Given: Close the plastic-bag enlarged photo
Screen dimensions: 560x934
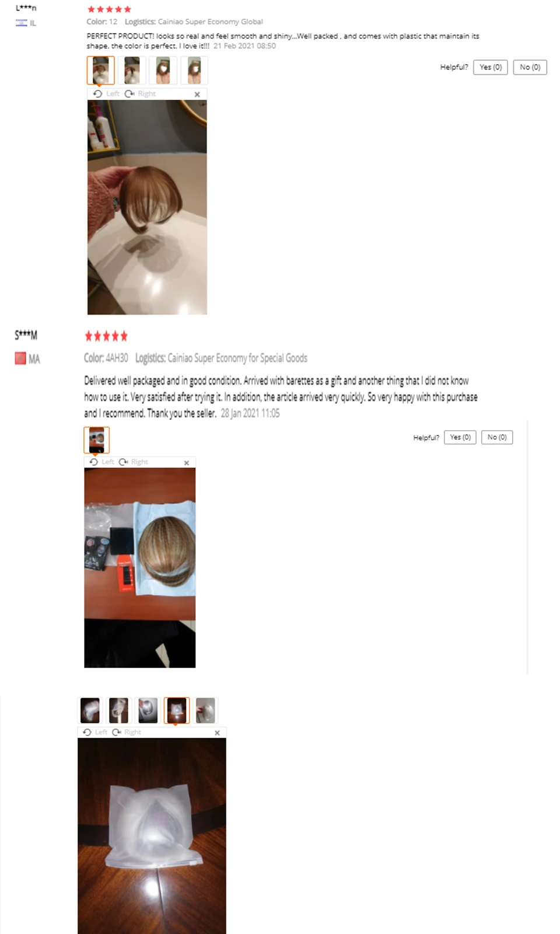Looking at the screenshot, I should click(x=217, y=733).
